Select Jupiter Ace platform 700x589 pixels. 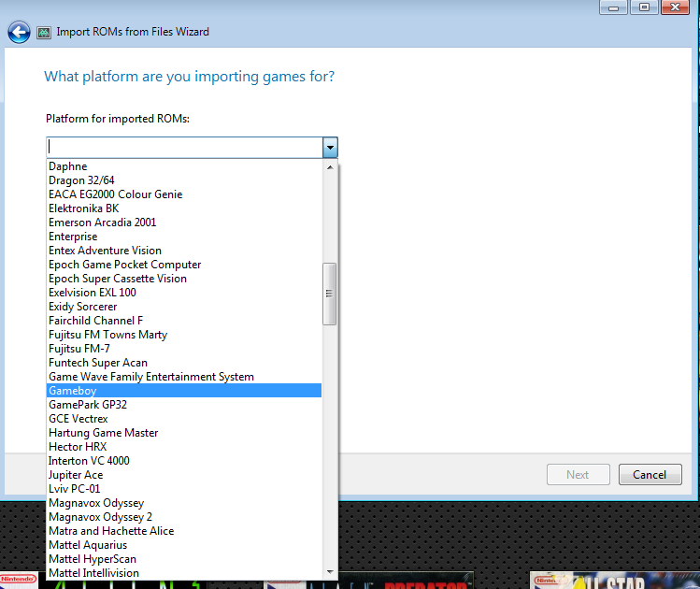(184, 475)
